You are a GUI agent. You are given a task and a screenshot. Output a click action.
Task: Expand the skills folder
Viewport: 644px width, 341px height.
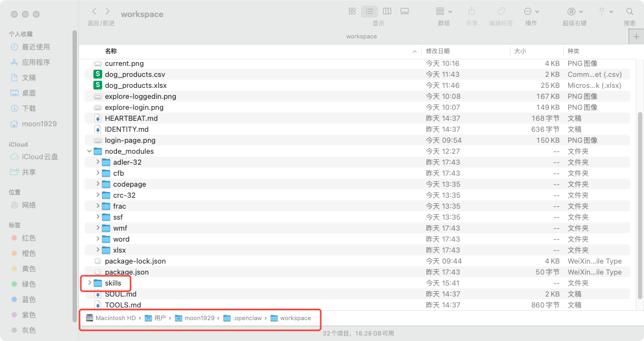[90, 283]
